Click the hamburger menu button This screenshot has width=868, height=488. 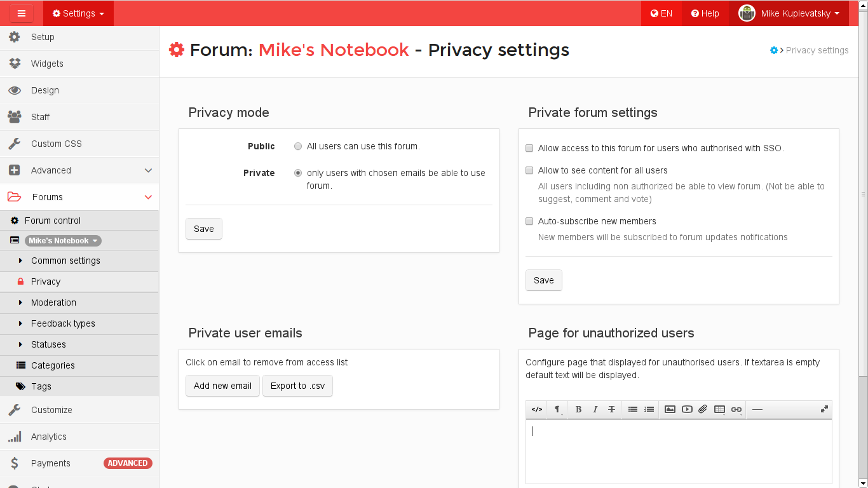click(21, 13)
